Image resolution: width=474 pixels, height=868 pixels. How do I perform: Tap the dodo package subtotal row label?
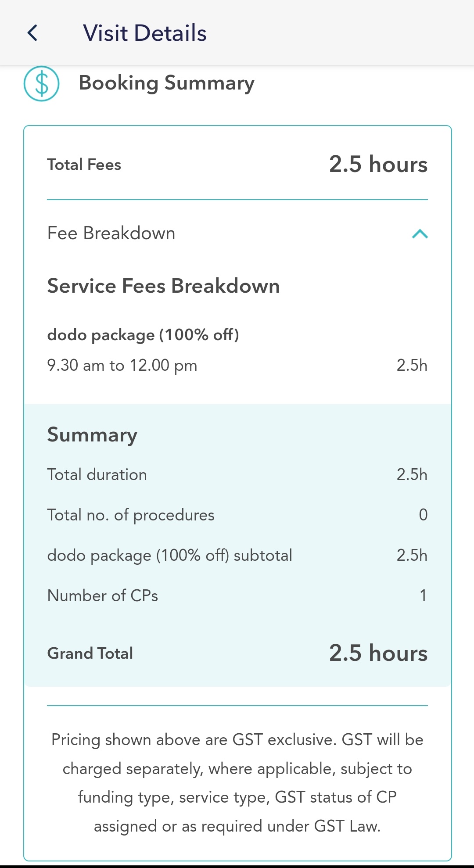tap(169, 555)
